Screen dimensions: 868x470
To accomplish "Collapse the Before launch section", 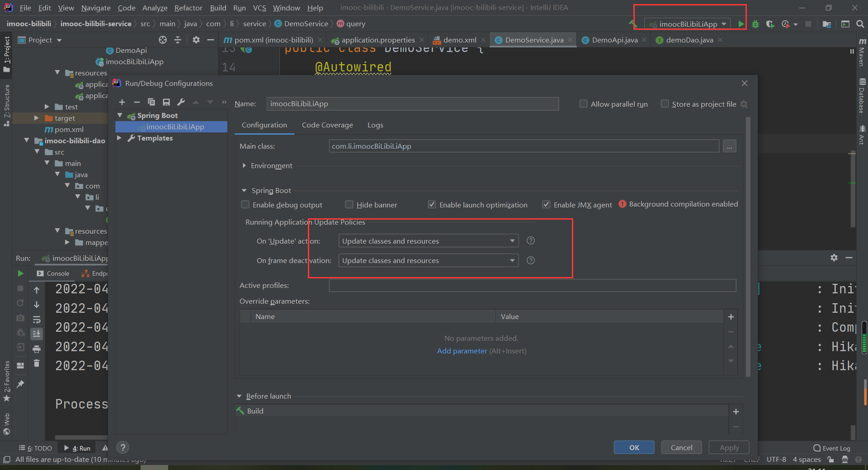I will (239, 396).
